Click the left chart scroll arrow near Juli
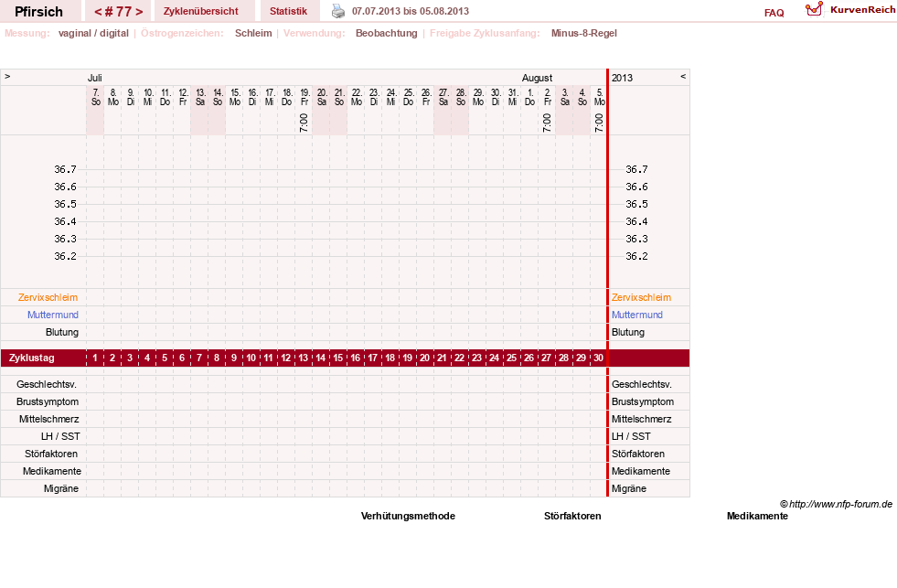The height and width of the screenshot is (588, 897). click(7, 76)
